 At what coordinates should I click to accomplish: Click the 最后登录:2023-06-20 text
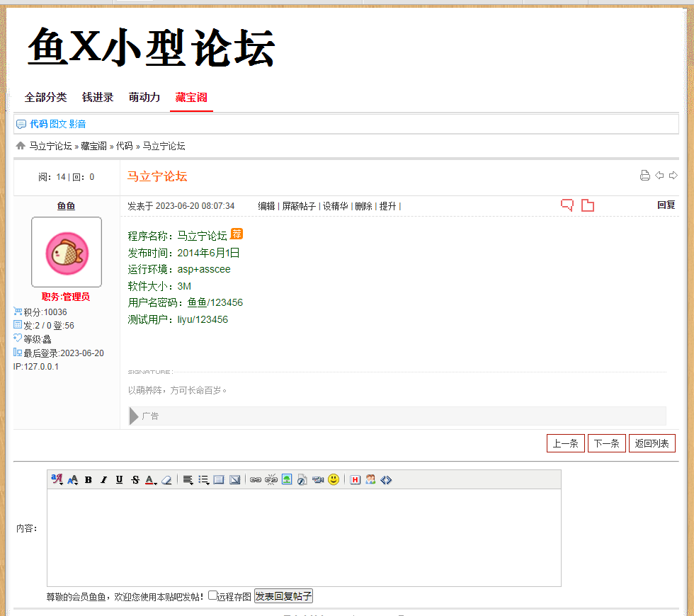(64, 353)
